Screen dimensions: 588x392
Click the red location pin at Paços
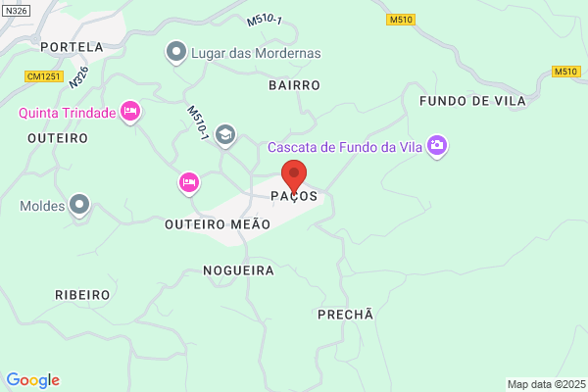294,176
